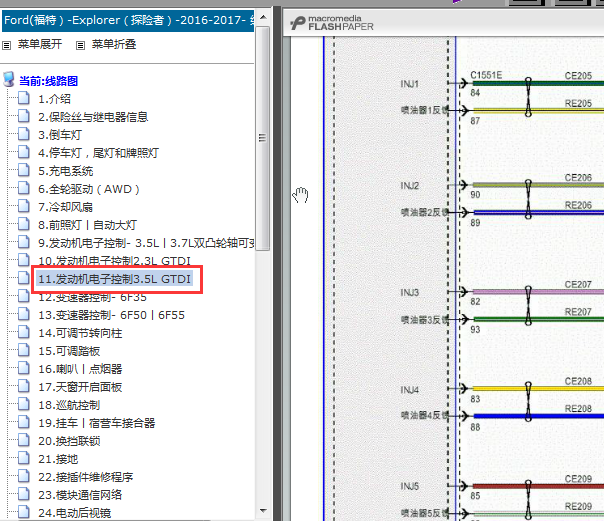The width and height of the screenshot is (604, 521).
Task: Open 4.停车灯，尾灯和牌照灯
Action: click(98, 153)
